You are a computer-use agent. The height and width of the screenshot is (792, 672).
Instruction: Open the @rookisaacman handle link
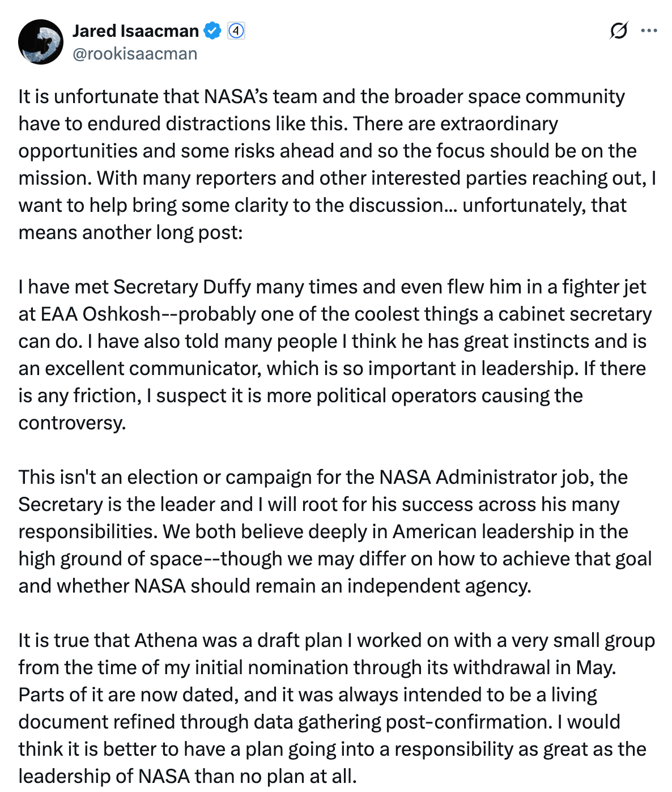pyautogui.click(x=135, y=54)
